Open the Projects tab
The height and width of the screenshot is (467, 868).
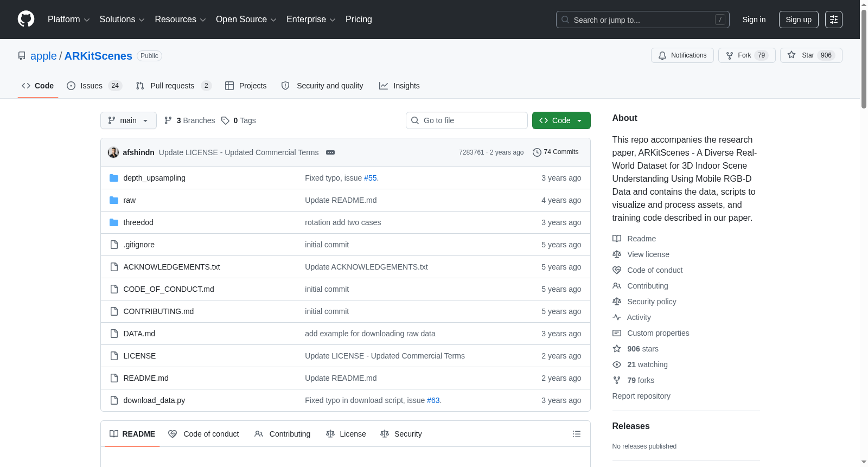click(246, 86)
